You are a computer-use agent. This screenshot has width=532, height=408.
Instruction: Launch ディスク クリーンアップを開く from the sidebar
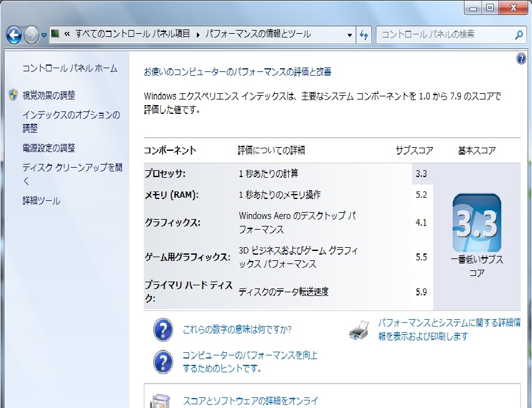pyautogui.click(x=72, y=175)
